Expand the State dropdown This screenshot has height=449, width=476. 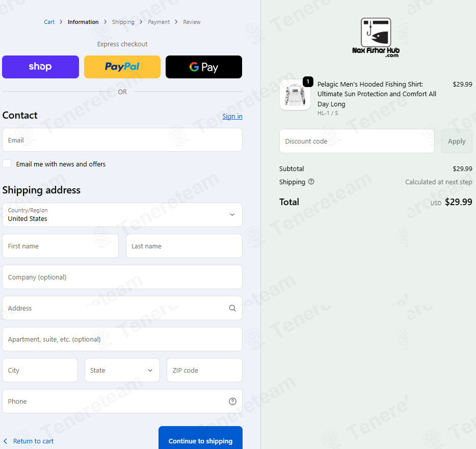point(122,370)
